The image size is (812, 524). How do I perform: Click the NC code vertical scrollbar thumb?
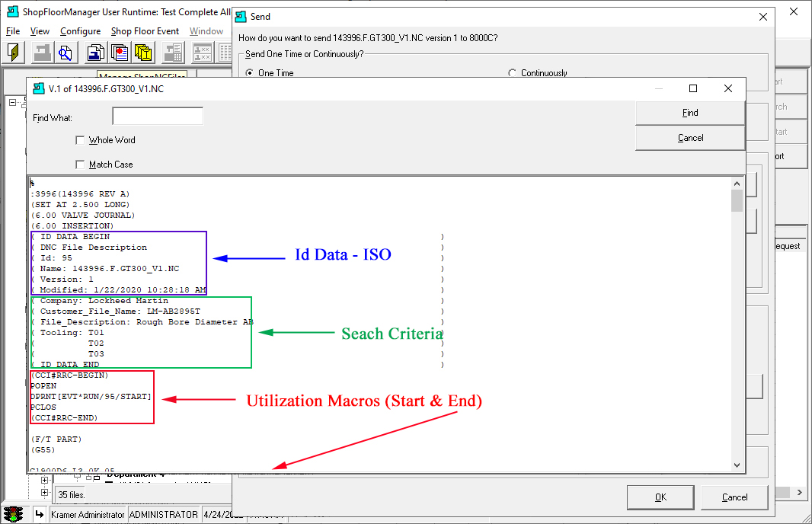point(737,201)
